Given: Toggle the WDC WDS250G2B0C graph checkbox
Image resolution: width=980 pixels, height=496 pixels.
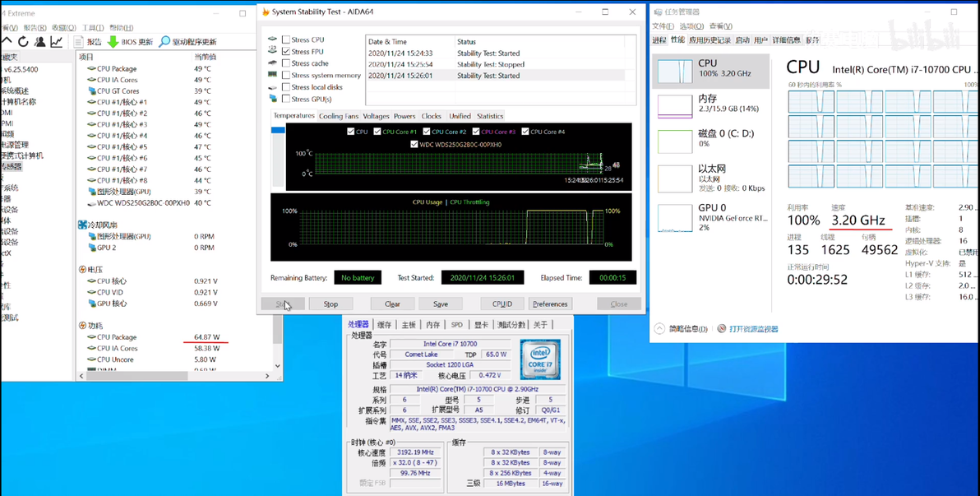Looking at the screenshot, I should (x=414, y=145).
